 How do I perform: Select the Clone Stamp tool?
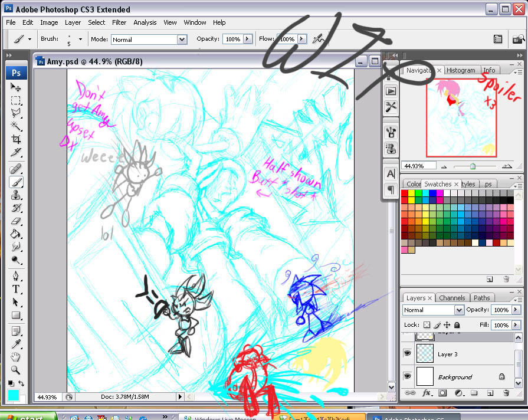tap(15, 195)
